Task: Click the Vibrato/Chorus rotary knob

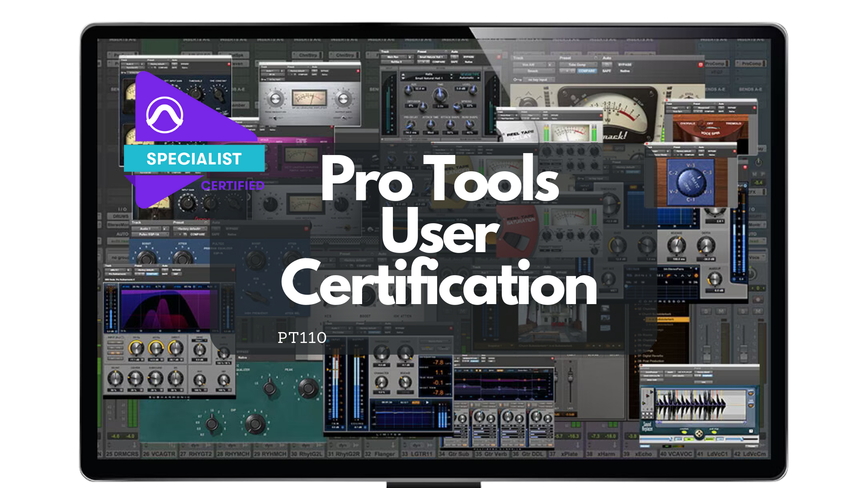Action: point(690,182)
